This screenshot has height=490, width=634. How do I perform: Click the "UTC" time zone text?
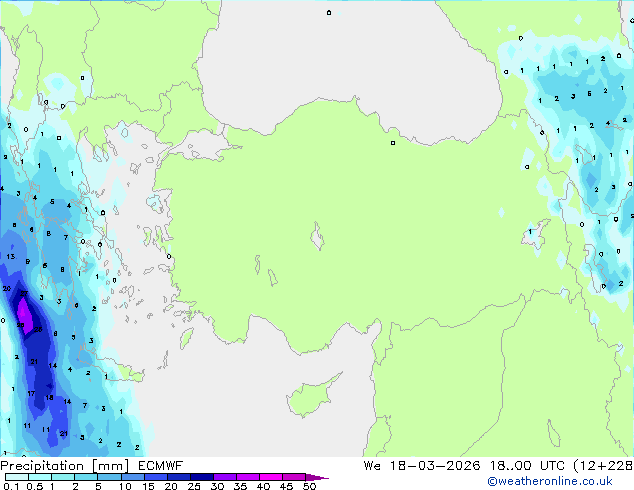(552, 466)
